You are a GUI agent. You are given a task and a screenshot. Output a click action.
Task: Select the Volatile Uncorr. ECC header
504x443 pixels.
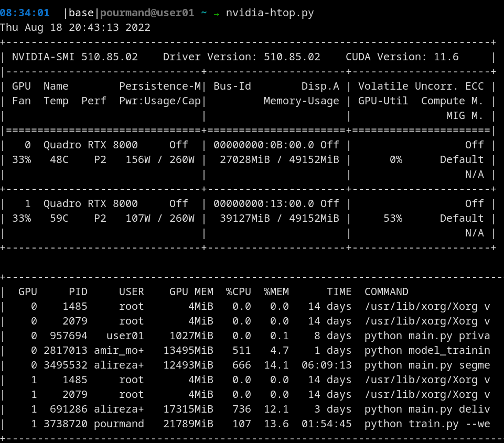[x=421, y=86]
